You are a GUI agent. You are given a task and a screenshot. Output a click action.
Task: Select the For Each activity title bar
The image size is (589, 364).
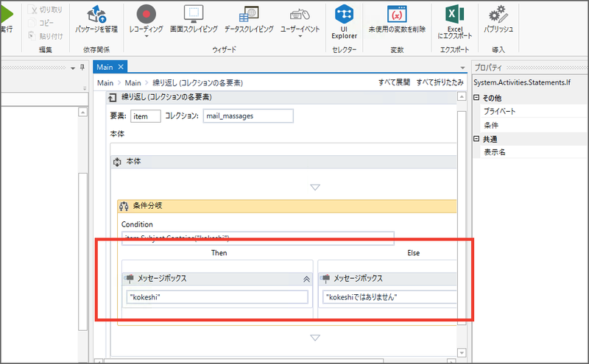(x=281, y=98)
